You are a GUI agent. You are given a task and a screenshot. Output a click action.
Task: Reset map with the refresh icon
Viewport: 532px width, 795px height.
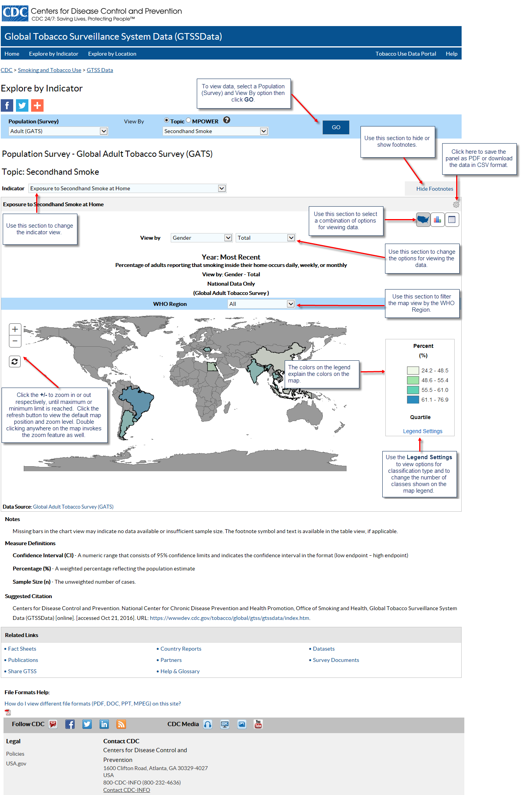(15, 362)
